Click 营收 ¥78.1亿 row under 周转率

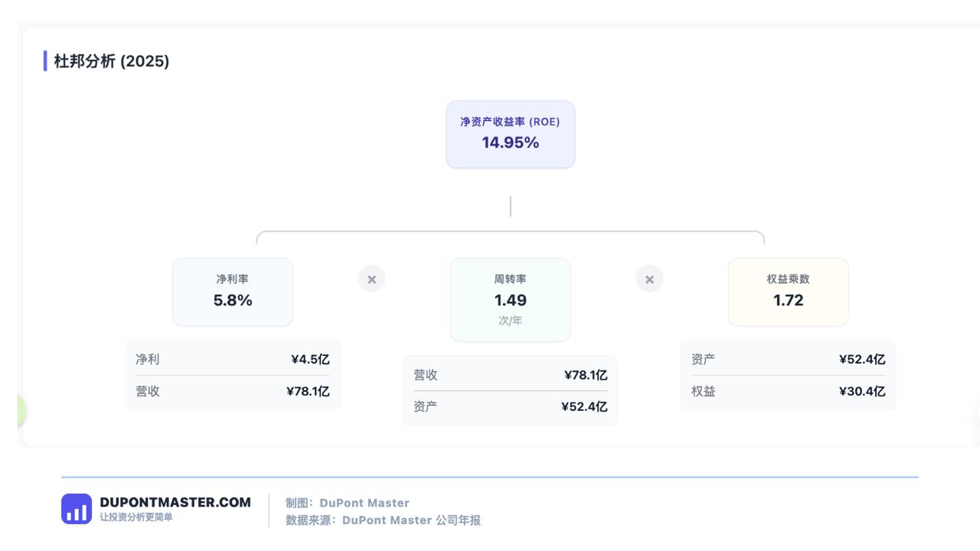[x=511, y=375]
